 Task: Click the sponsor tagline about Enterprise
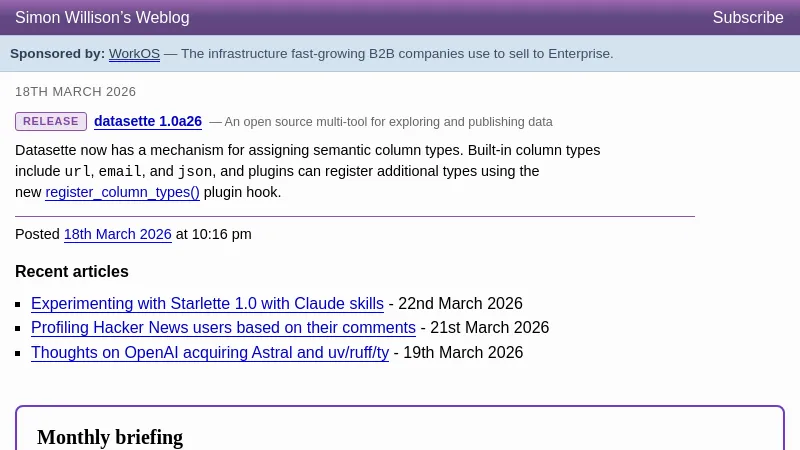[x=397, y=54]
